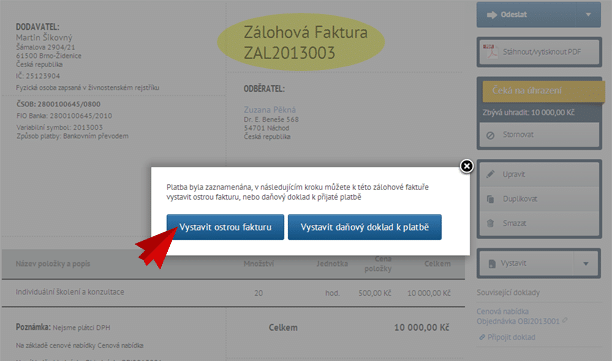Click the Název položky a popis column header
Image resolution: width=612 pixels, height=361 pixels.
(53, 264)
